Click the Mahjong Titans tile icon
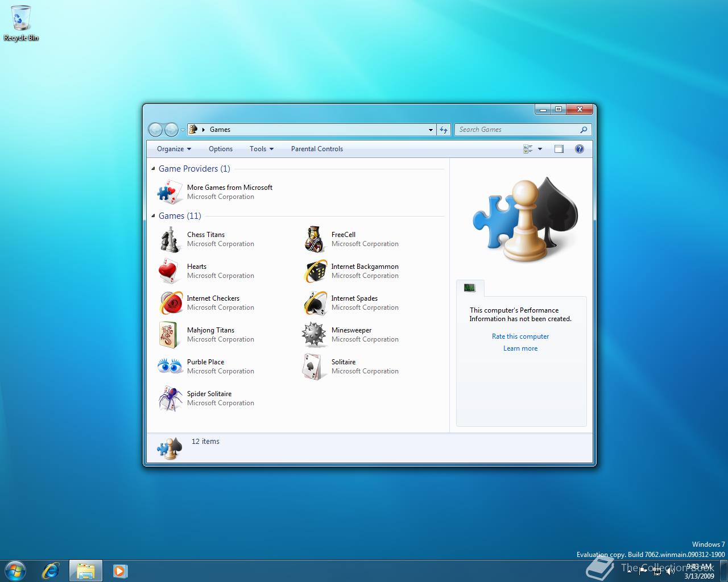The width and height of the screenshot is (728, 582). tap(169, 335)
